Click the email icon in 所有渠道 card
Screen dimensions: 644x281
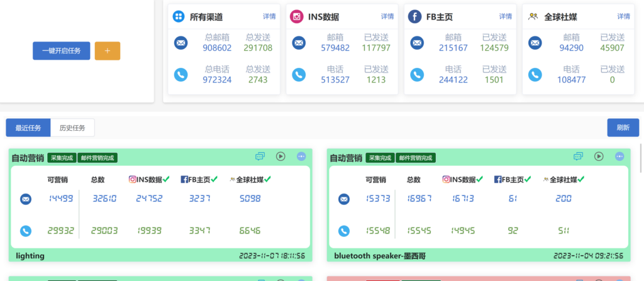180,43
